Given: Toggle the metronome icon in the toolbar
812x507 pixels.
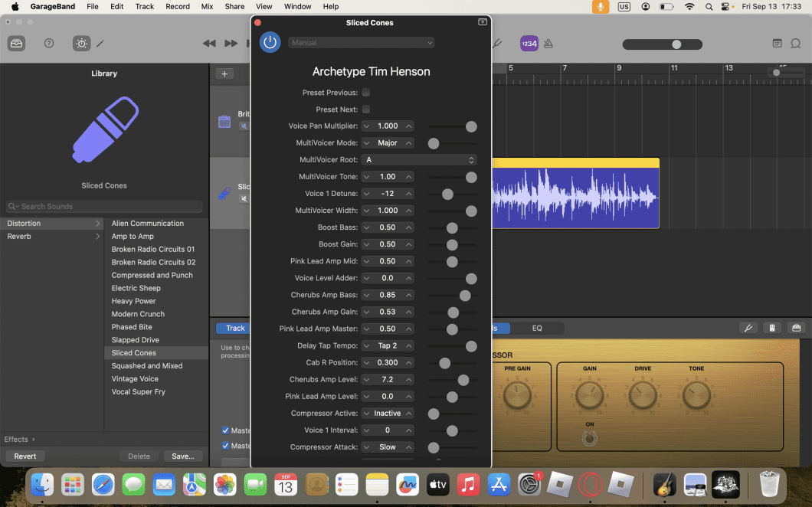Looking at the screenshot, I should click(548, 44).
